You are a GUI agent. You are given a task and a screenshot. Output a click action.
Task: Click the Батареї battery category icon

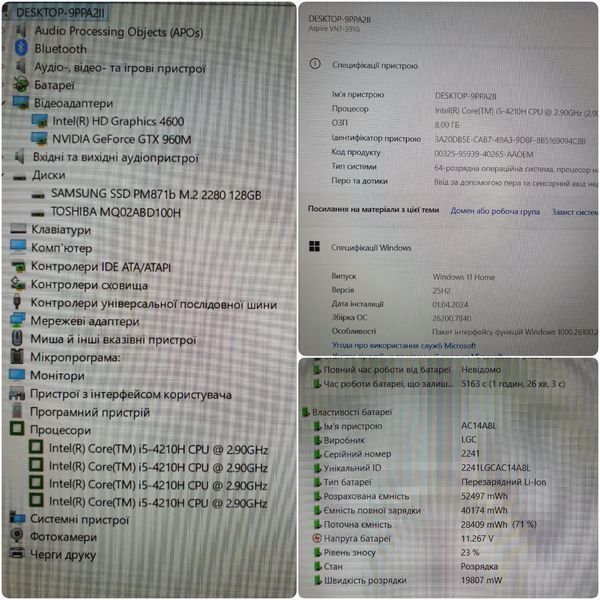(x=21, y=84)
